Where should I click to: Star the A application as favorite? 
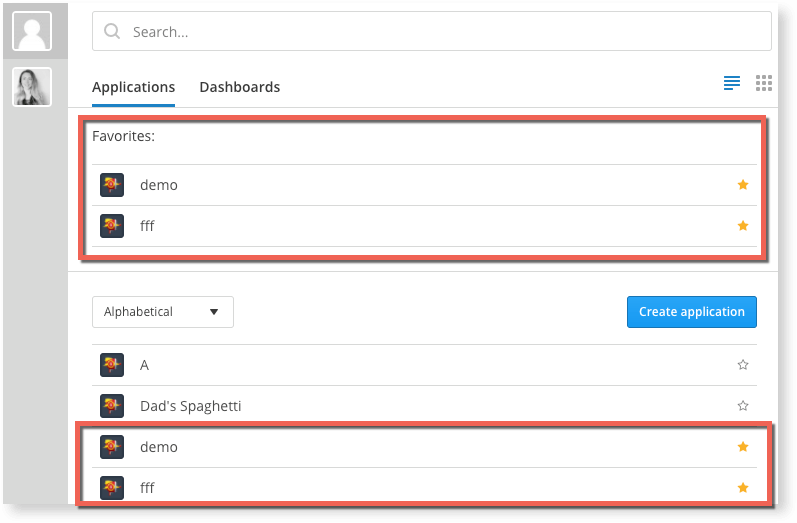pos(743,365)
